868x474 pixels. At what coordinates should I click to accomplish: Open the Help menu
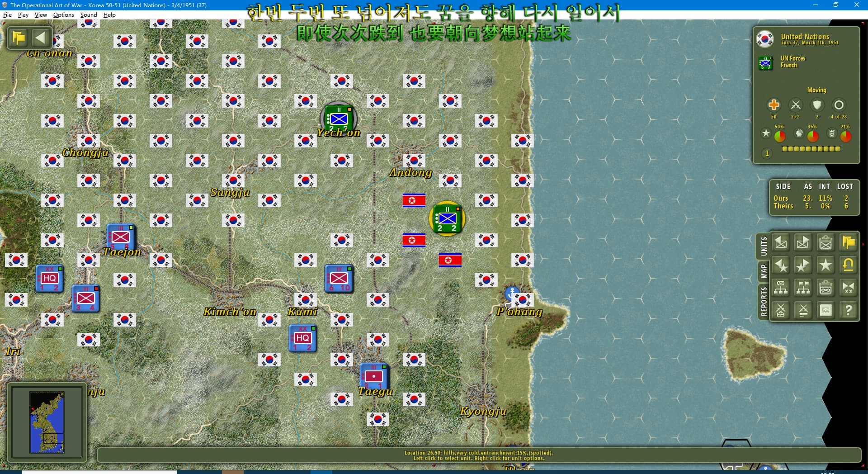pyautogui.click(x=109, y=14)
